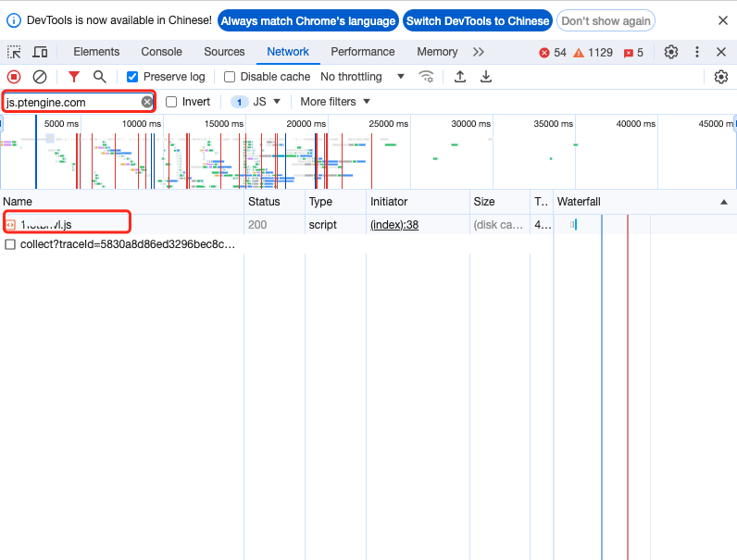Image resolution: width=737 pixels, height=560 pixels.
Task: Click the stop recording network log icon
Action: click(x=14, y=77)
